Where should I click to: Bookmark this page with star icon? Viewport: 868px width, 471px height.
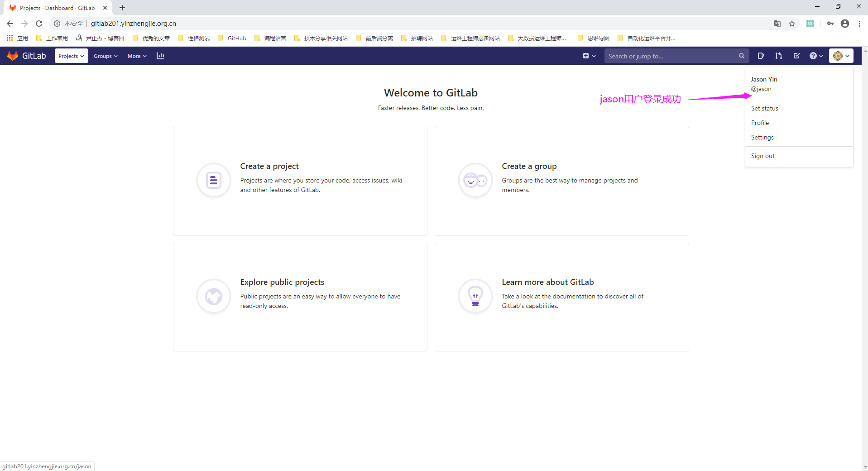(x=792, y=24)
